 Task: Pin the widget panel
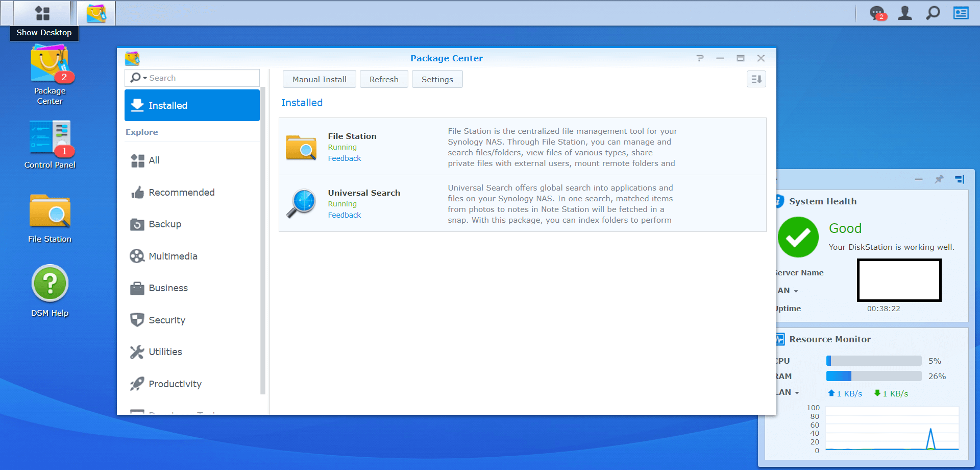click(939, 179)
